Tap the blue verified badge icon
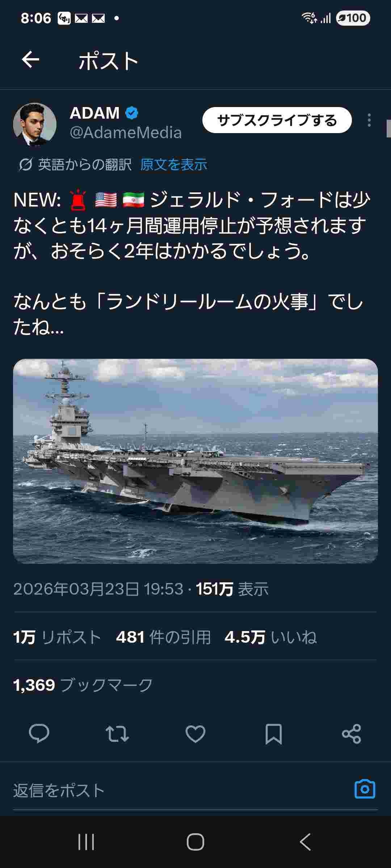Screen dimensions: 391x868 click(x=132, y=113)
